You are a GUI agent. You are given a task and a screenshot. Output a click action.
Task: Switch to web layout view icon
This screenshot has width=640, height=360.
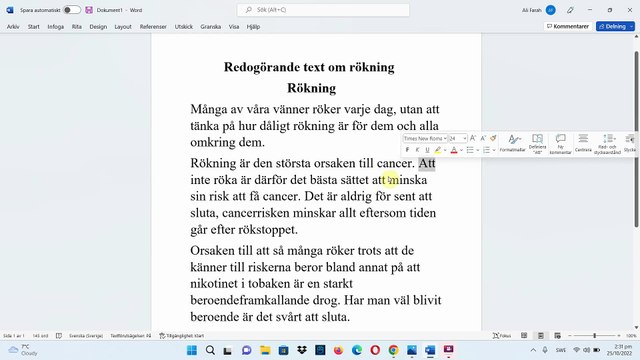point(558,336)
